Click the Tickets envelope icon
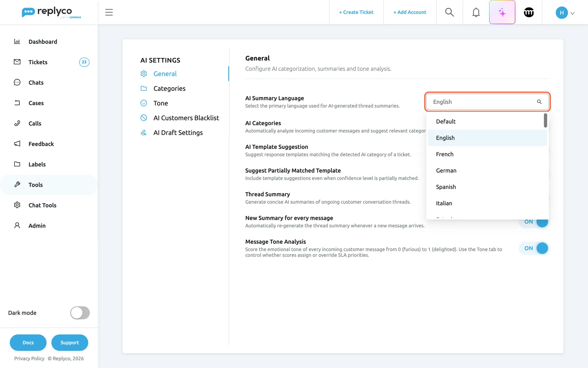The width and height of the screenshot is (588, 368). pos(17,62)
